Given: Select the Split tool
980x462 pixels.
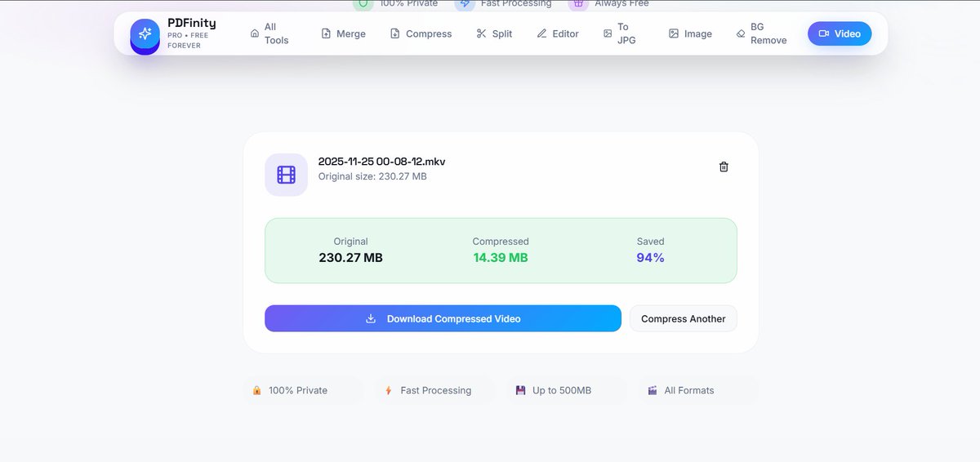Looking at the screenshot, I should pos(494,33).
